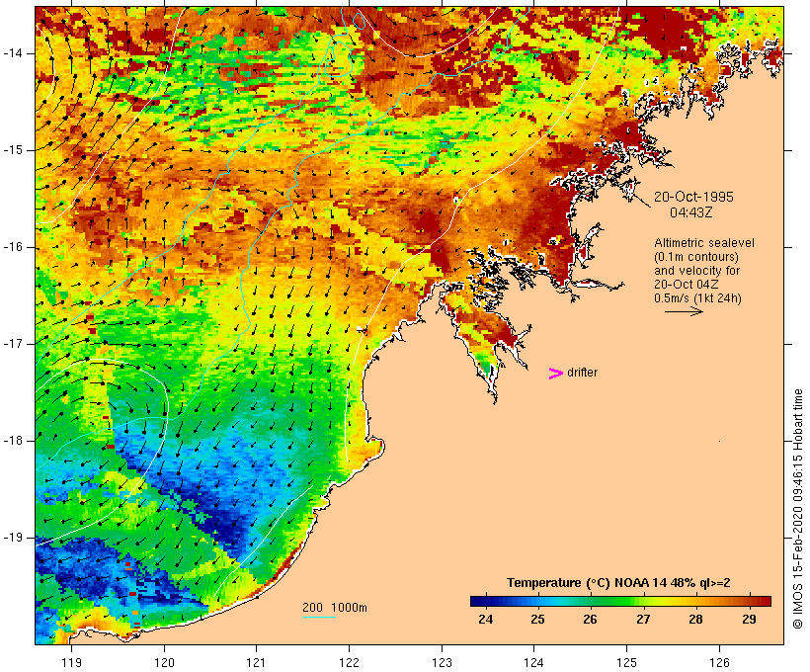
Task: Click the cyan 200m isobath legend line
Action: (x=319, y=617)
